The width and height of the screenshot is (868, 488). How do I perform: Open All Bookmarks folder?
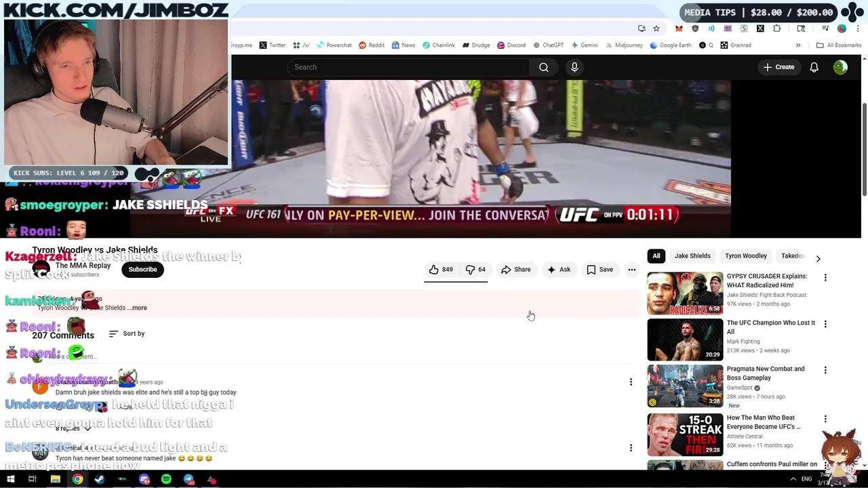pos(839,45)
